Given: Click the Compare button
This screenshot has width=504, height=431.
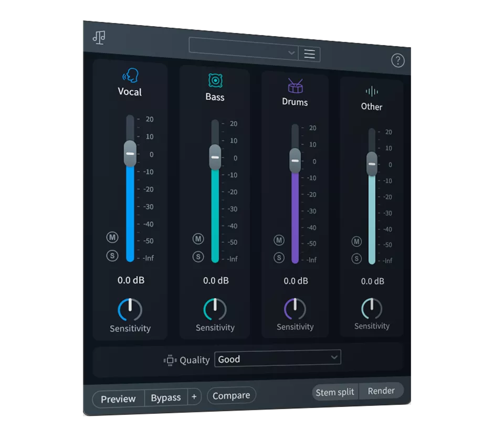Looking at the screenshot, I should pos(232,395).
